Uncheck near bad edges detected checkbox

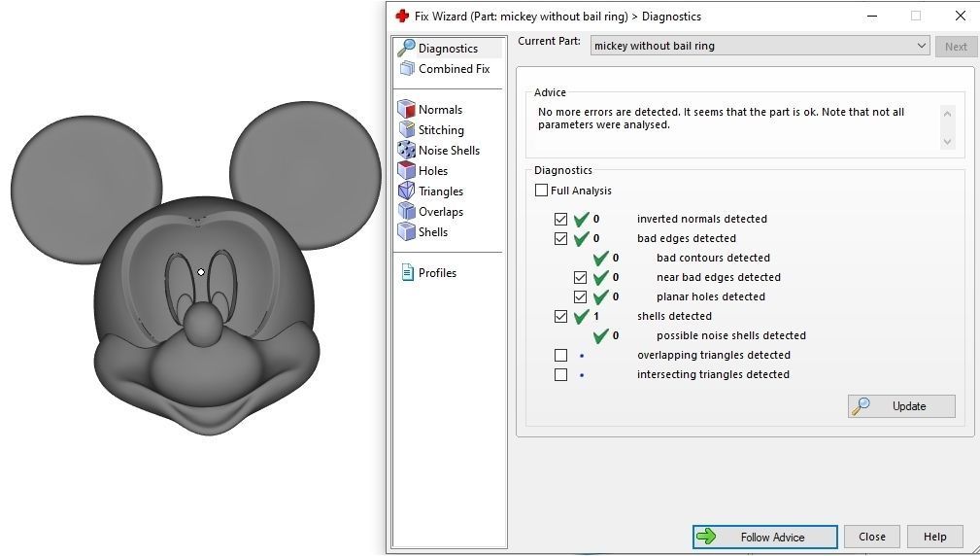[x=580, y=277]
